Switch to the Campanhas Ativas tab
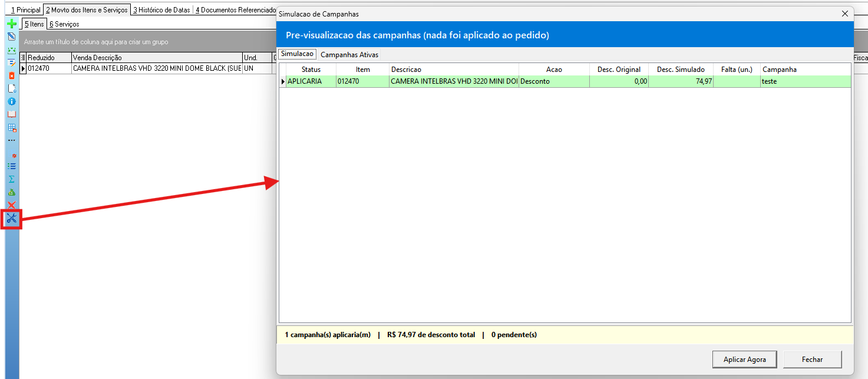 pyautogui.click(x=349, y=54)
